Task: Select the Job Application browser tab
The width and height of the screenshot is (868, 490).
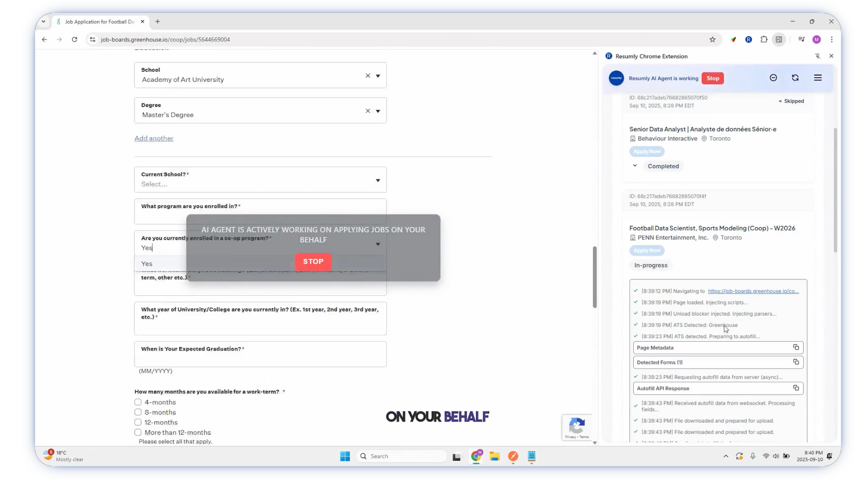Action: click(x=99, y=22)
